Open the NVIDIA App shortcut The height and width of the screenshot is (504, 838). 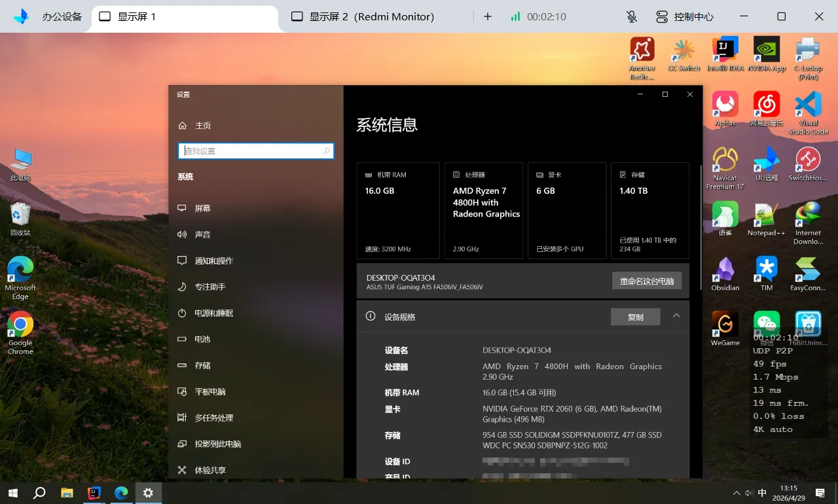tap(767, 54)
